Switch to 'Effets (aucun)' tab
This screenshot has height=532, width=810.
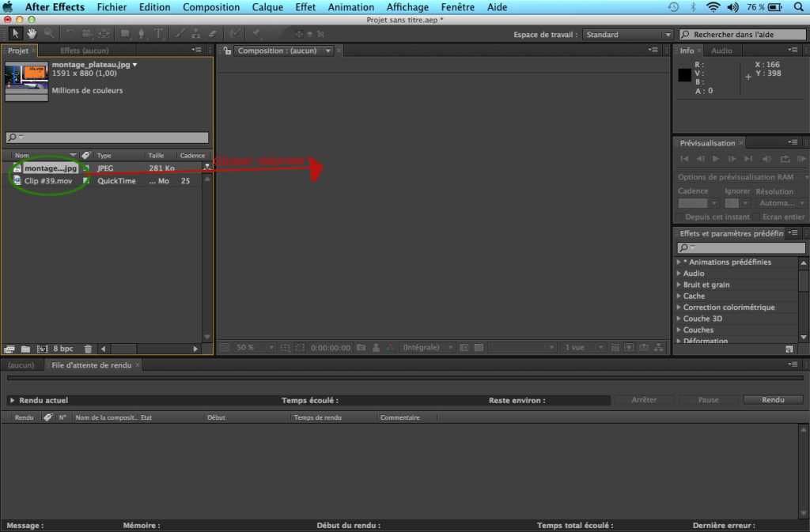click(x=84, y=51)
